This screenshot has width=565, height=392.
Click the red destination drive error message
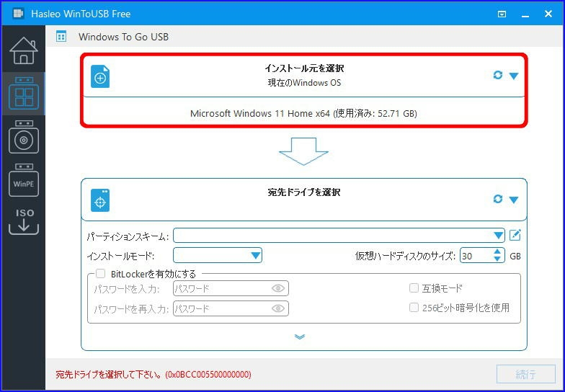click(x=154, y=375)
